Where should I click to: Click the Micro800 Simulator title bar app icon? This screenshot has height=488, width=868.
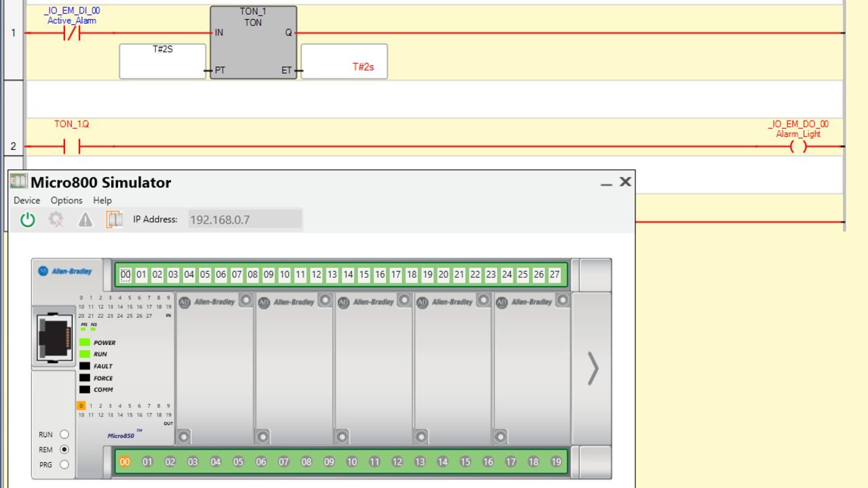pos(18,182)
